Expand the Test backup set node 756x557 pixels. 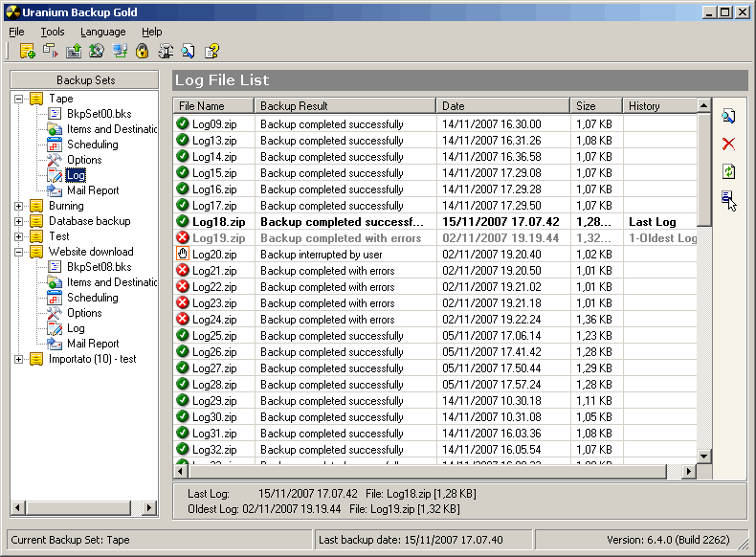point(18,236)
